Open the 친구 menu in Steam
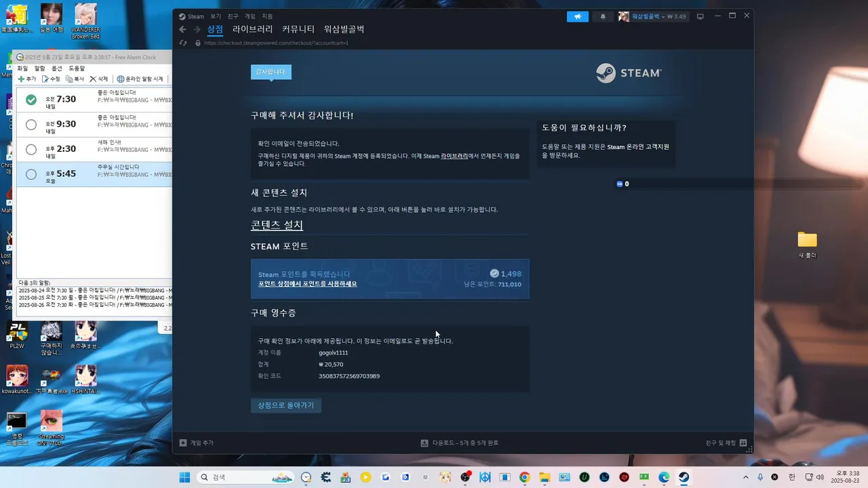 (233, 16)
